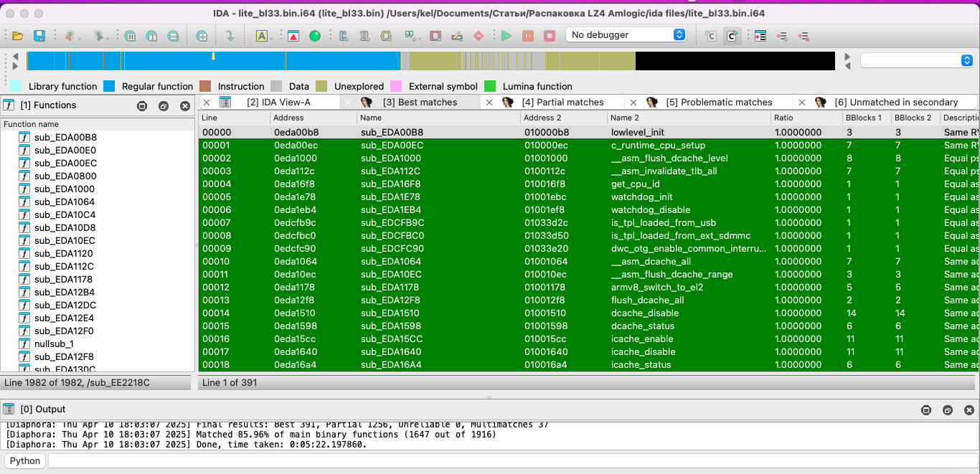The image size is (980, 474).
Task: Sort by the Address 2 column header
Action: tap(564, 118)
